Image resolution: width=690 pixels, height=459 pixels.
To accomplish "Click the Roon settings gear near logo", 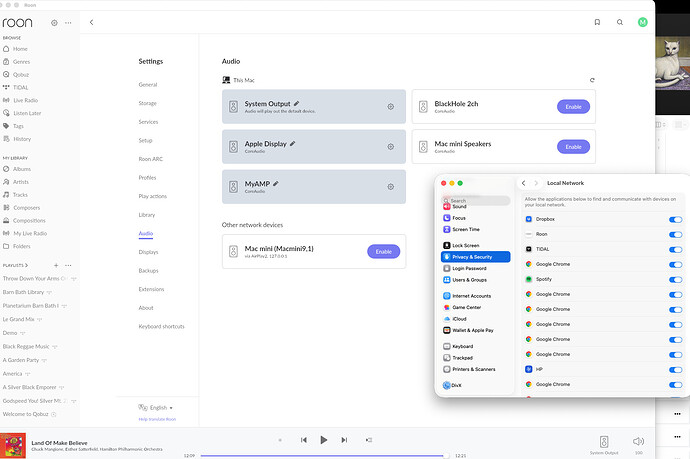I will pos(55,21).
